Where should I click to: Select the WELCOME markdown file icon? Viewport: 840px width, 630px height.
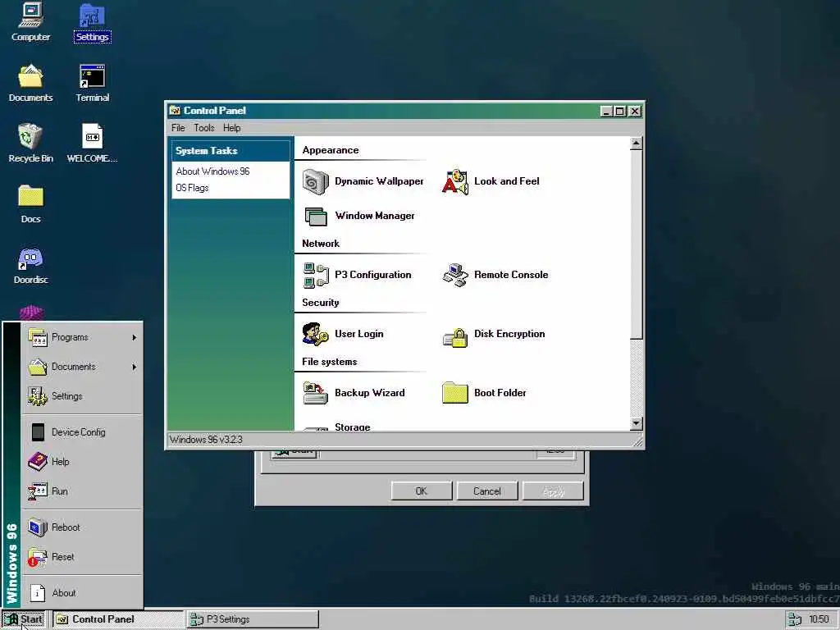[92, 144]
